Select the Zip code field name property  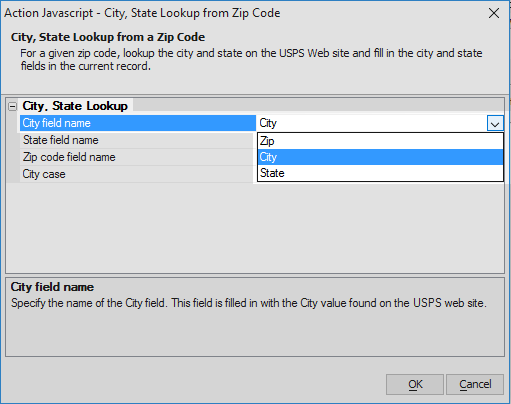coord(138,157)
